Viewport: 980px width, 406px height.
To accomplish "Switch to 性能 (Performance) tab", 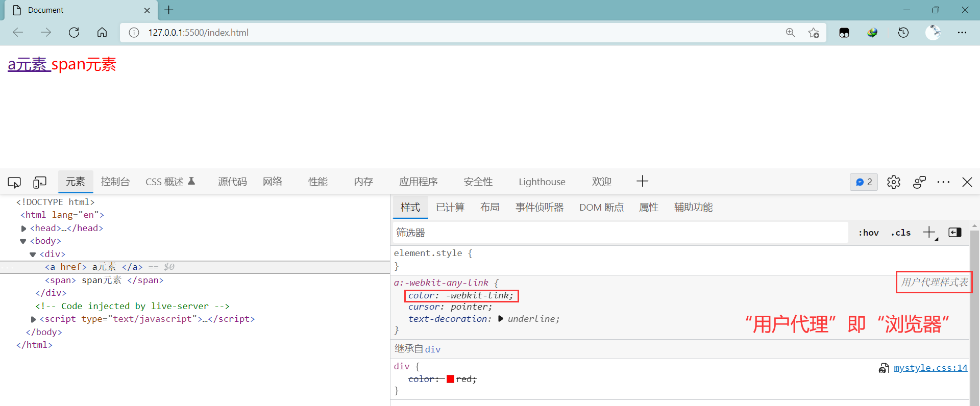I will 318,182.
